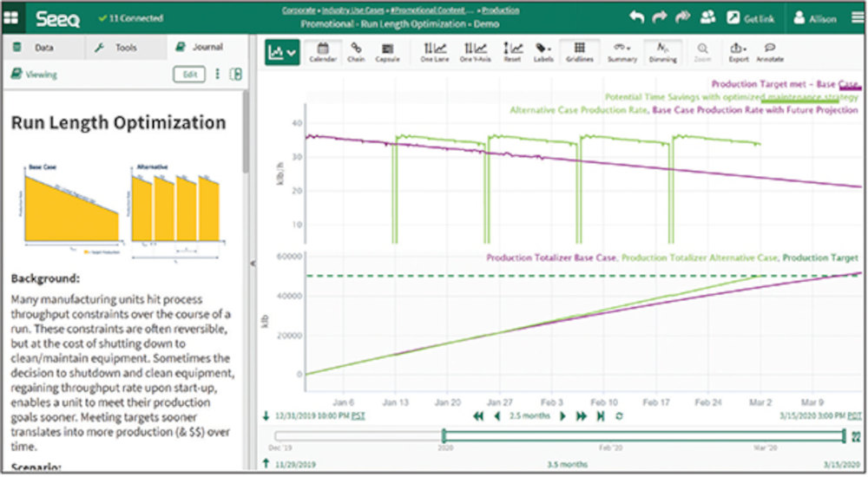Image resolution: width=868 pixels, height=477 pixels.
Task: Toggle journal panel layout icon
Action: tap(236, 74)
